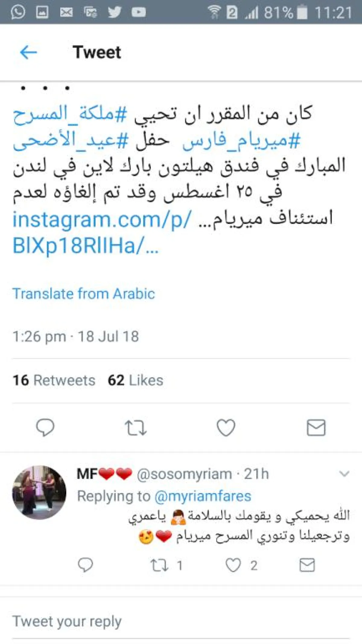The width and height of the screenshot is (362, 644).
Task: View the 62 Likes list
Action: pos(135,380)
